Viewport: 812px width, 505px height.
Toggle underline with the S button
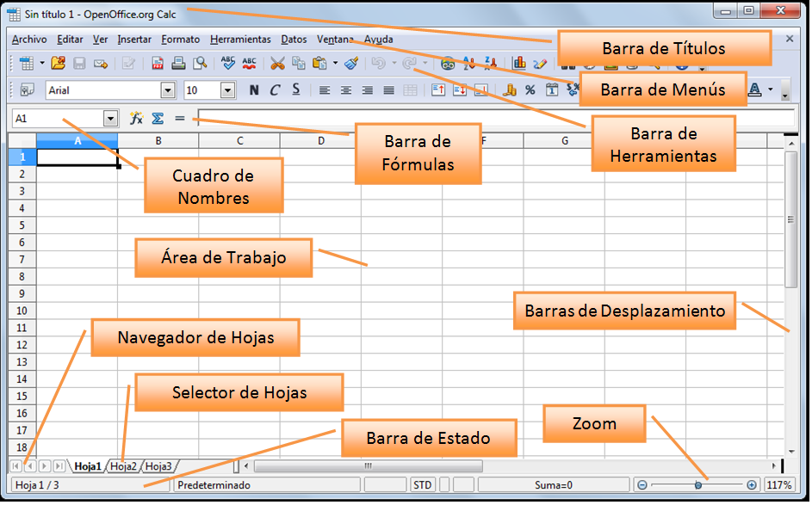pyautogui.click(x=295, y=90)
